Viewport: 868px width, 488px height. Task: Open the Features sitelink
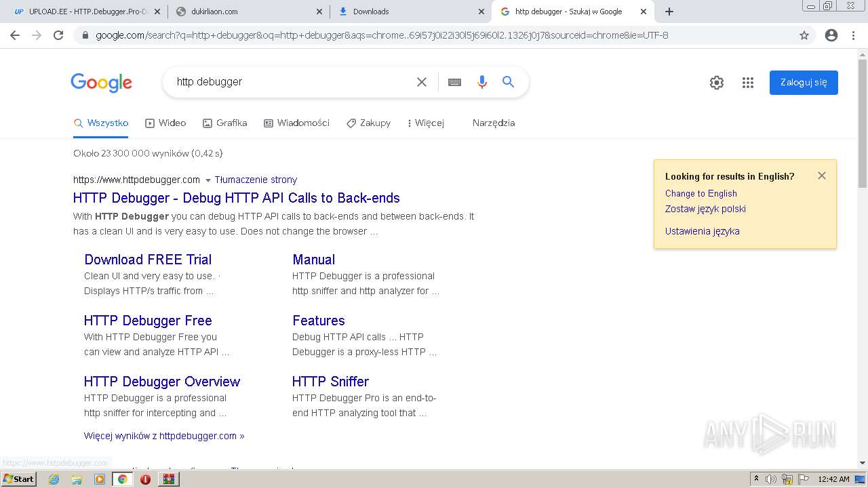[318, 321]
